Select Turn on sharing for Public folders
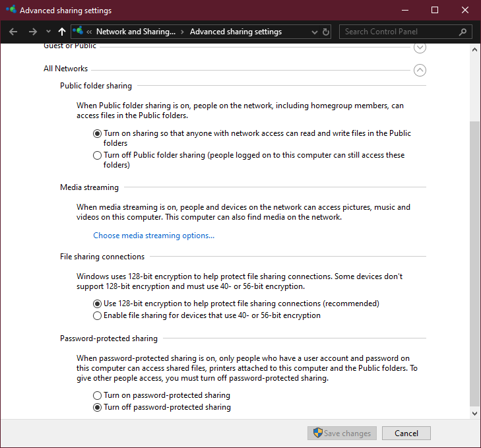 click(x=97, y=133)
